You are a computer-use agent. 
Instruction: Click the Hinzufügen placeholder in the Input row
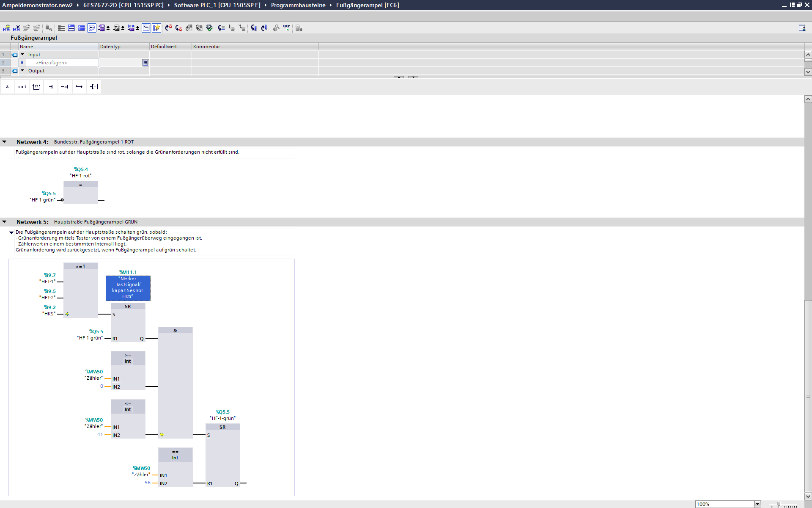[x=52, y=63]
